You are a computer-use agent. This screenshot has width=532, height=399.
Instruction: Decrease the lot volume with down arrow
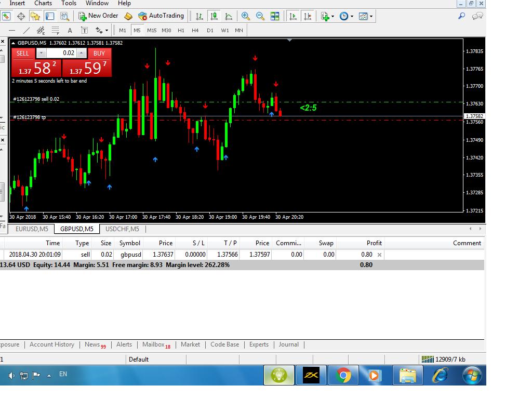(x=41, y=54)
